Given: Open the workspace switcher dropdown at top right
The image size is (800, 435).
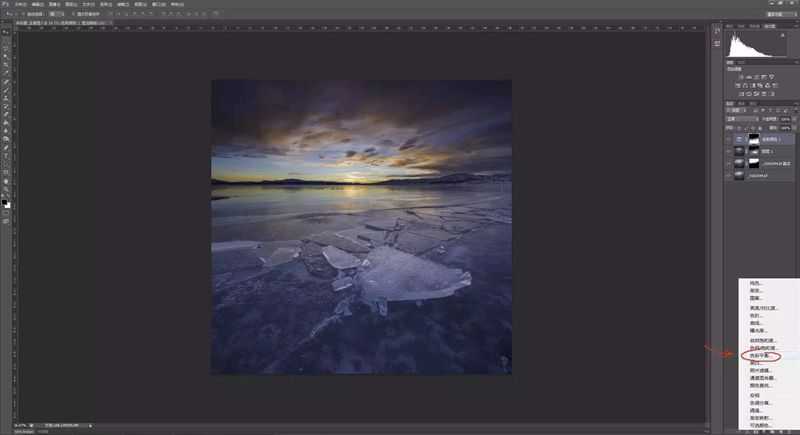Looking at the screenshot, I should click(781, 14).
